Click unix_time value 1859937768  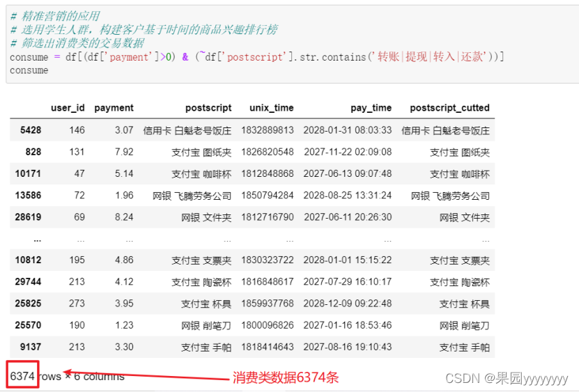coord(268,304)
